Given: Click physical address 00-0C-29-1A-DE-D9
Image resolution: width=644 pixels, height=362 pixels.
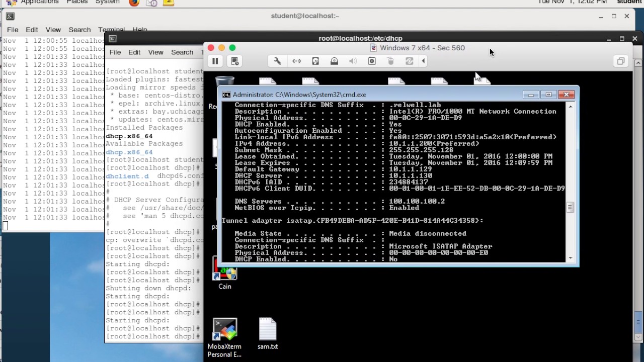Looking at the screenshot, I should click(426, 118).
